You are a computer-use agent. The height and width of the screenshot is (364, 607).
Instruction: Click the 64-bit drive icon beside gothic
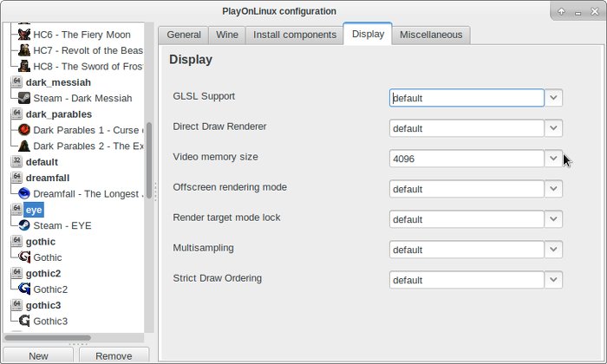tap(16, 242)
